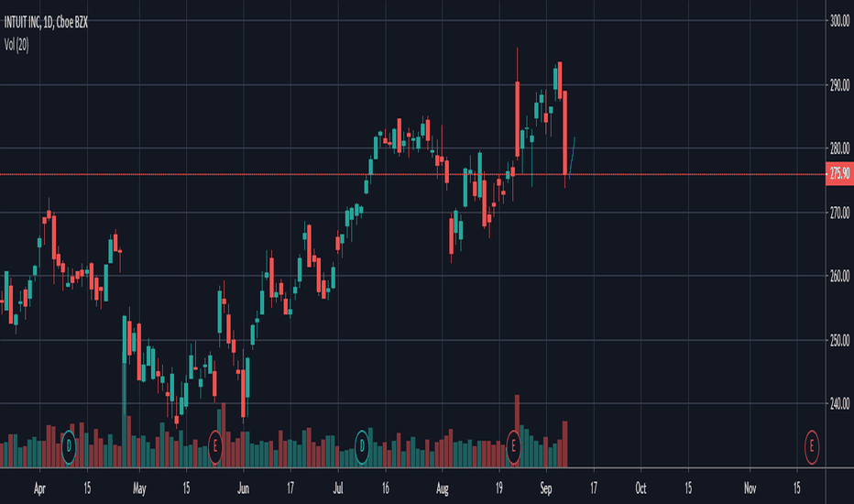Click the Sep date axis label

pyautogui.click(x=546, y=488)
